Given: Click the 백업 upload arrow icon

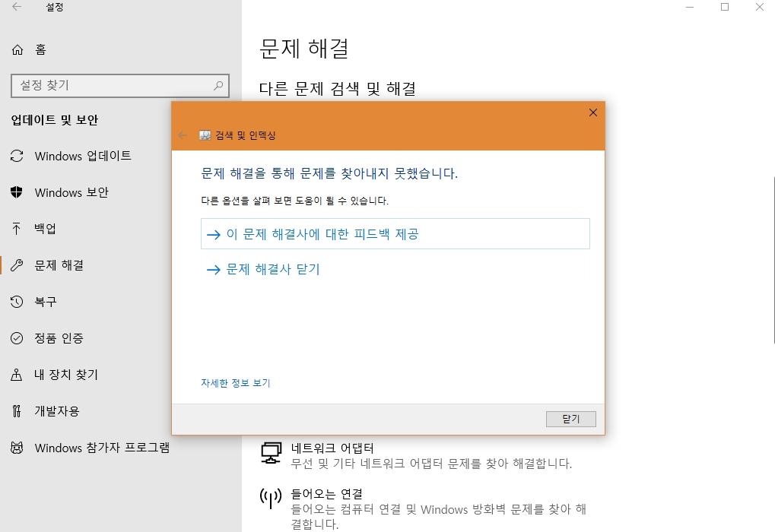Looking at the screenshot, I should (16, 229).
